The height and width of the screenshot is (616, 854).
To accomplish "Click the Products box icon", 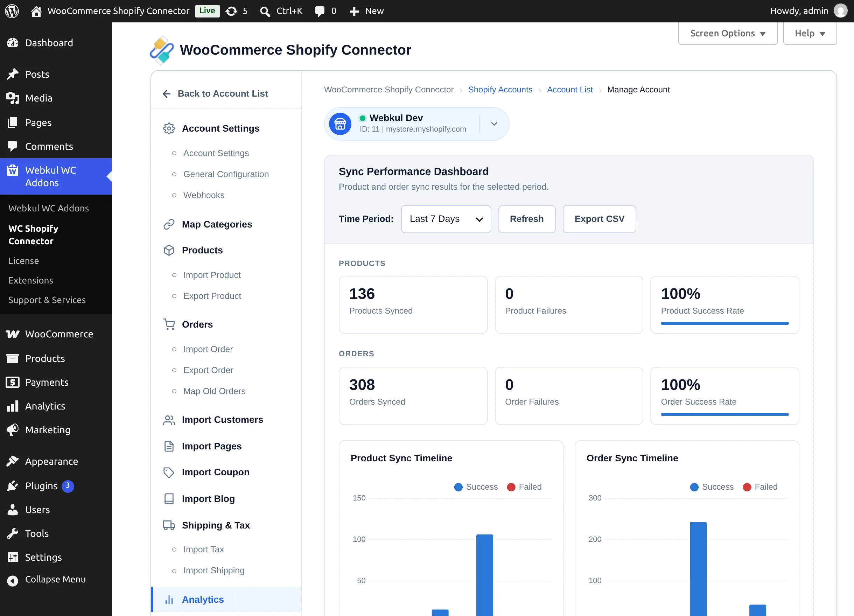I will [x=169, y=250].
